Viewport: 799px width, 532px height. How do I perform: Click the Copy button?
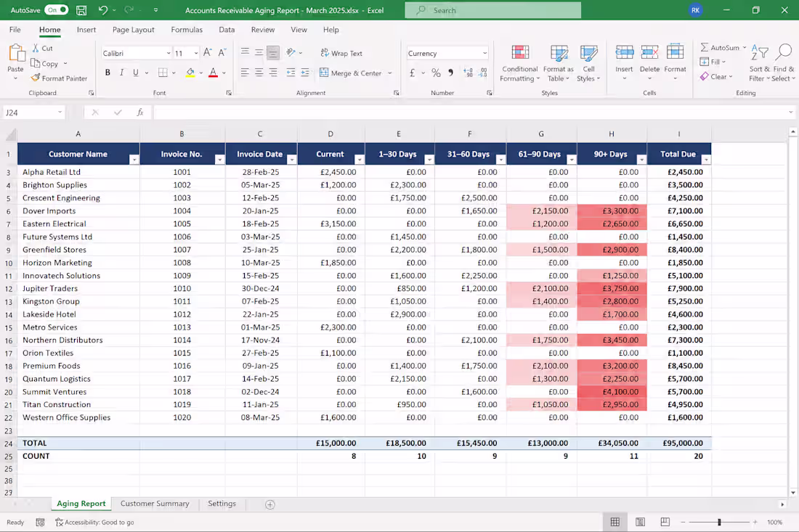[45, 64]
